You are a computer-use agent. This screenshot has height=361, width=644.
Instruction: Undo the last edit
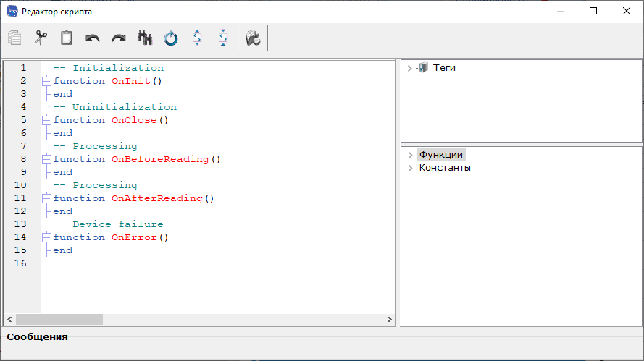click(93, 38)
